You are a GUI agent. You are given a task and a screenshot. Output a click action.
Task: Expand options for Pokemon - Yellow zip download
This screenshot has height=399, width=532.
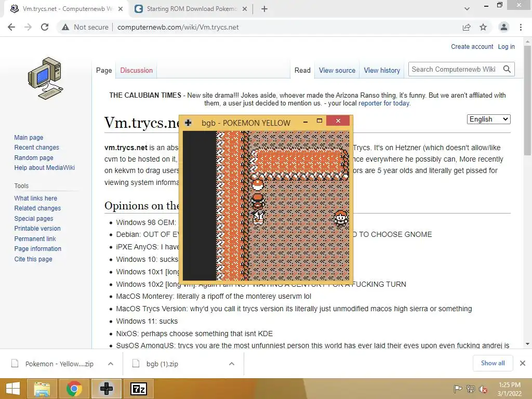(111, 364)
